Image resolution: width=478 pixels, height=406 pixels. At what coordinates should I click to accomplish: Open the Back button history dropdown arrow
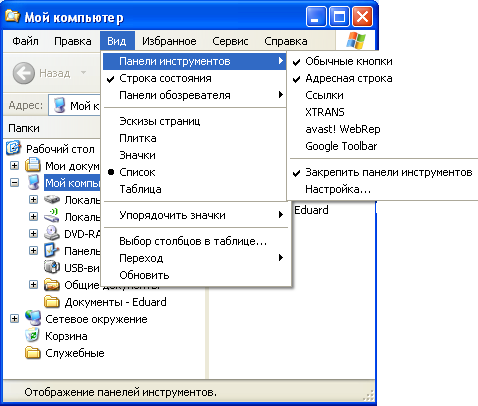click(x=83, y=73)
